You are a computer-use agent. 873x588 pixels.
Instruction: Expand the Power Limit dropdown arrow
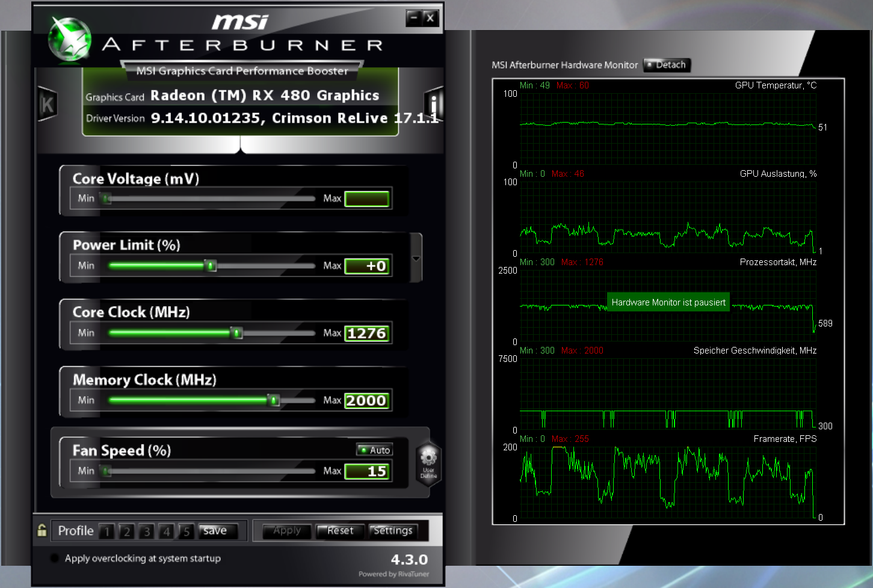click(x=416, y=258)
